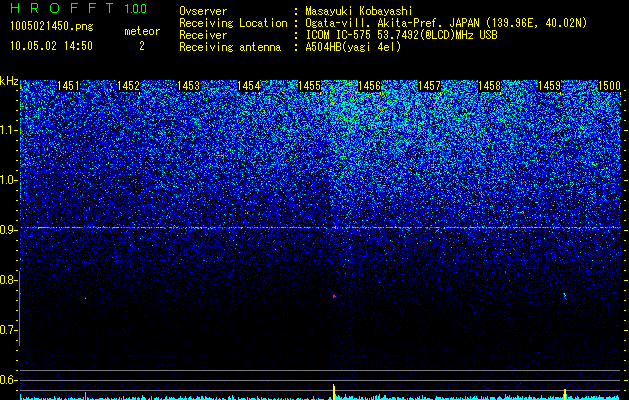Click the kHz axis unit label

tap(9, 81)
